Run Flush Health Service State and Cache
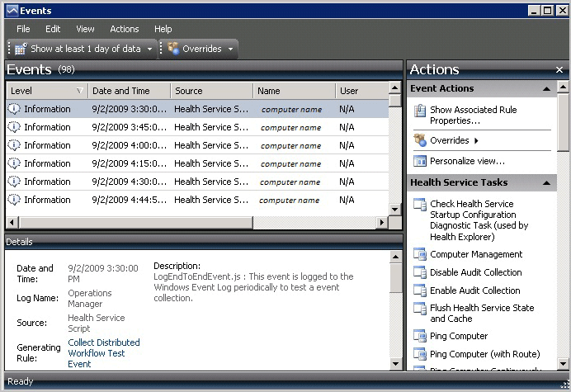571x392 pixels. coord(482,314)
